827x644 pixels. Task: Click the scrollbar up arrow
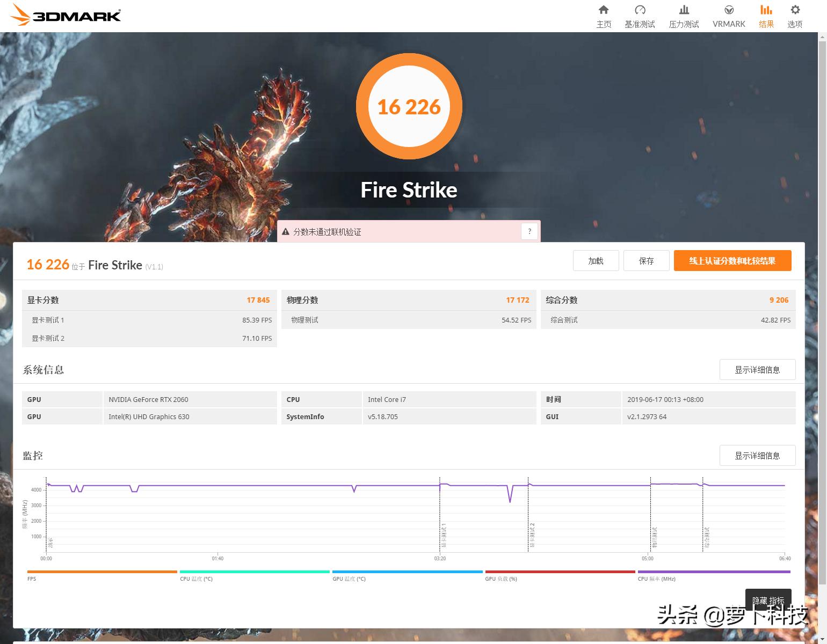(822, 36)
